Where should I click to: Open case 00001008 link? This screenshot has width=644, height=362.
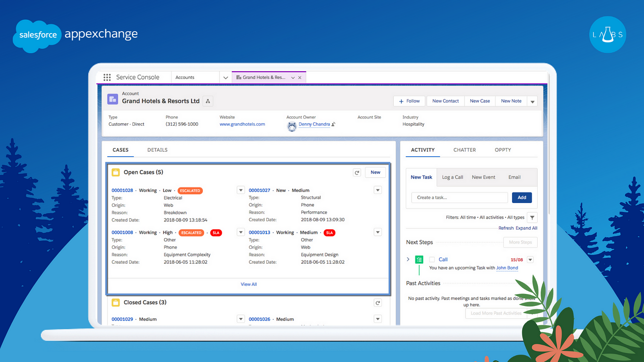click(x=122, y=232)
